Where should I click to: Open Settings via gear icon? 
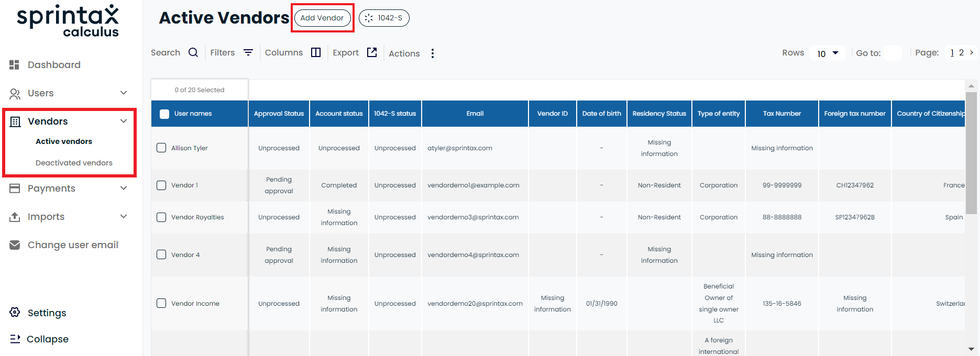point(15,313)
